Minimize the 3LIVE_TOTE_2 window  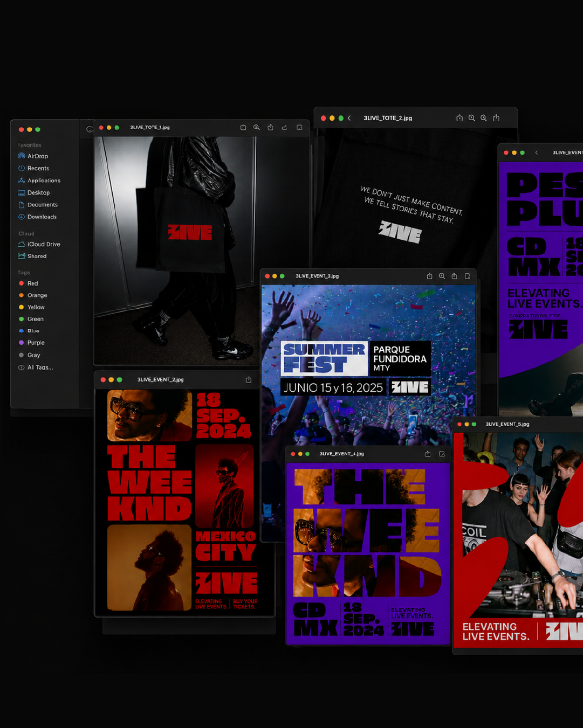click(x=332, y=118)
